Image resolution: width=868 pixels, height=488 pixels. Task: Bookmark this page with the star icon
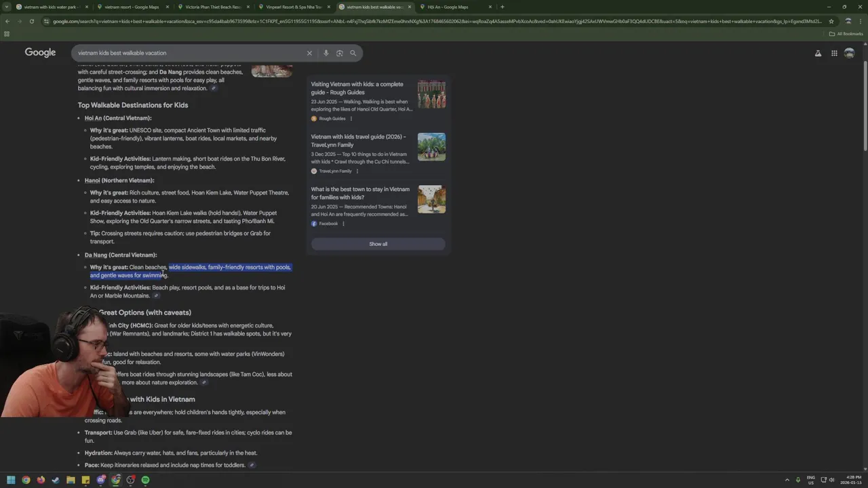pos(831,21)
